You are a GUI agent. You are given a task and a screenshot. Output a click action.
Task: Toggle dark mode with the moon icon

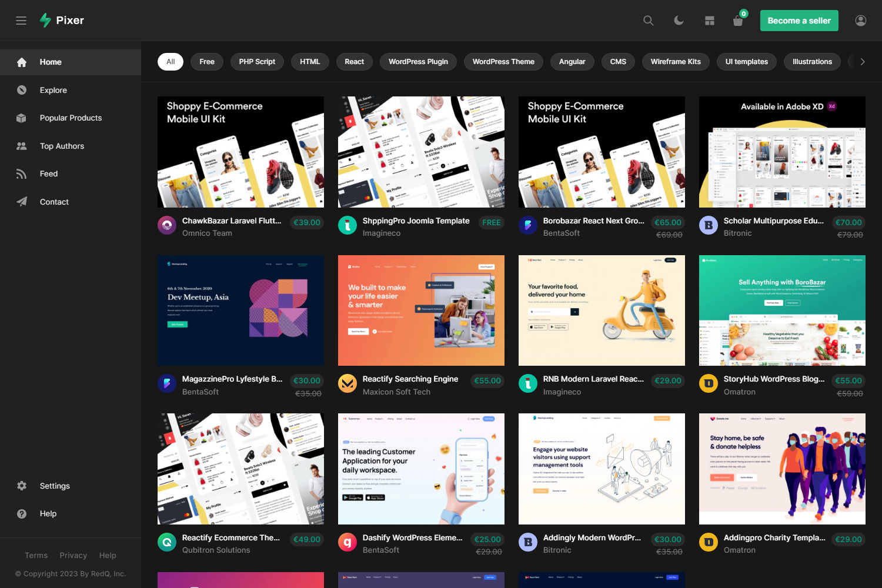pos(679,20)
